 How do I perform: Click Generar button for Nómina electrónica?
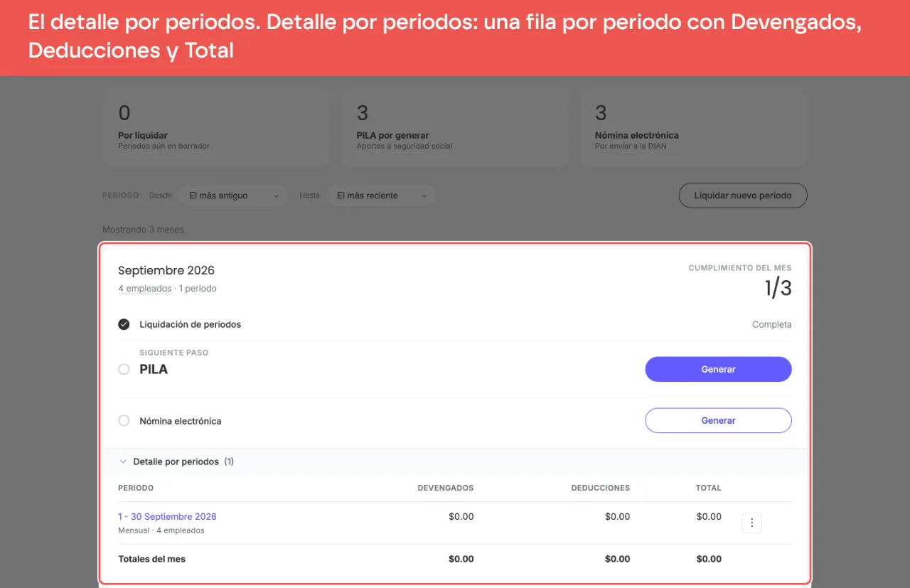718,420
